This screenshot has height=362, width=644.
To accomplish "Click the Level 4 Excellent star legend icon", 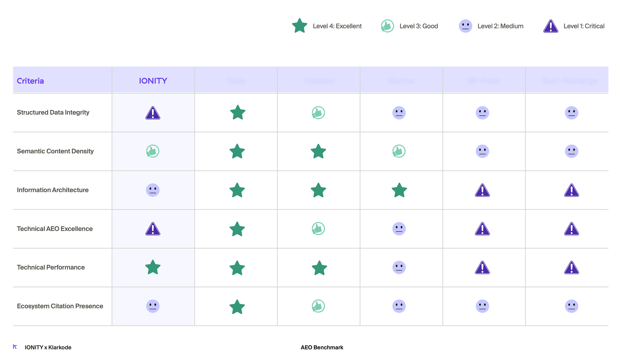I will [x=299, y=26].
